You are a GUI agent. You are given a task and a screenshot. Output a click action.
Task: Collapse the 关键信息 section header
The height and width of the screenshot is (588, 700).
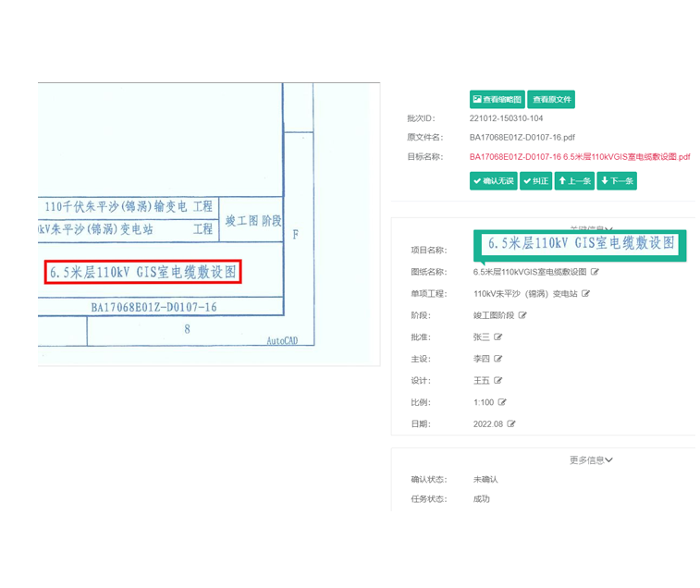tap(591, 227)
